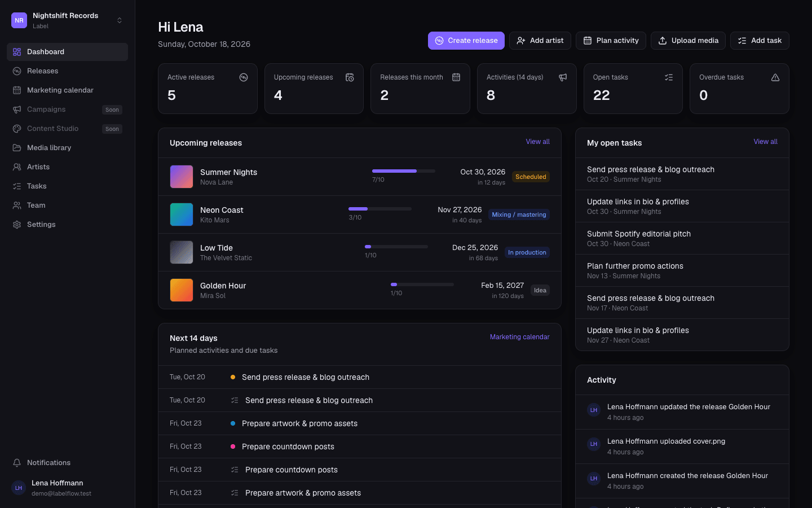Click the Active releases disc icon

244,77
